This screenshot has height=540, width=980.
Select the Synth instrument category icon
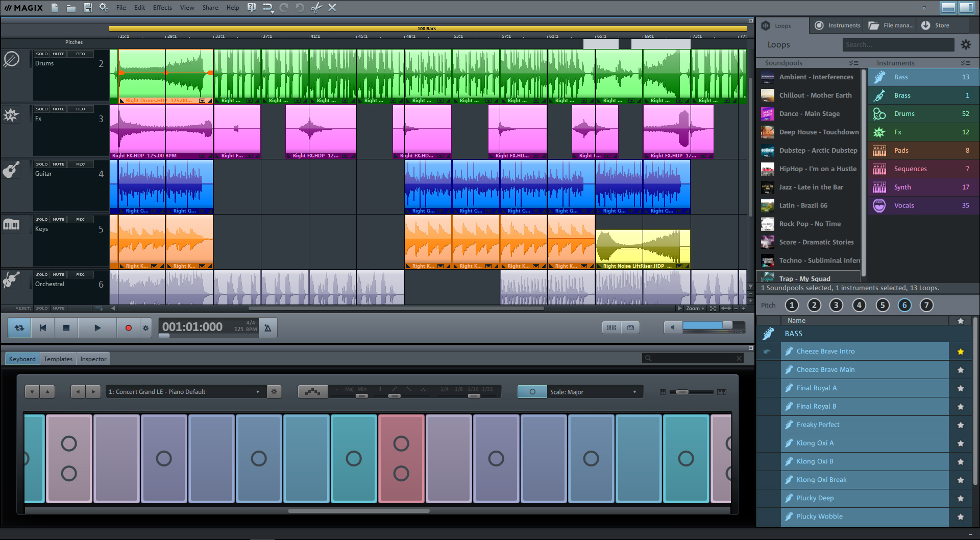879,187
